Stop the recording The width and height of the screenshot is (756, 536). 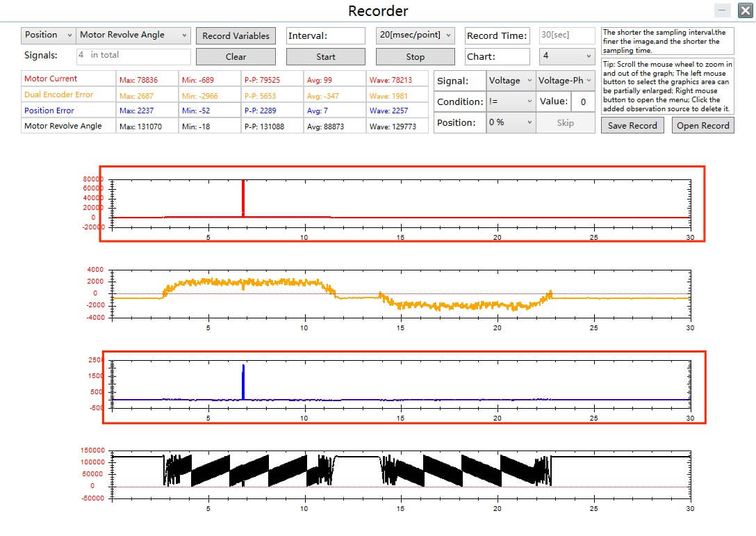point(415,57)
